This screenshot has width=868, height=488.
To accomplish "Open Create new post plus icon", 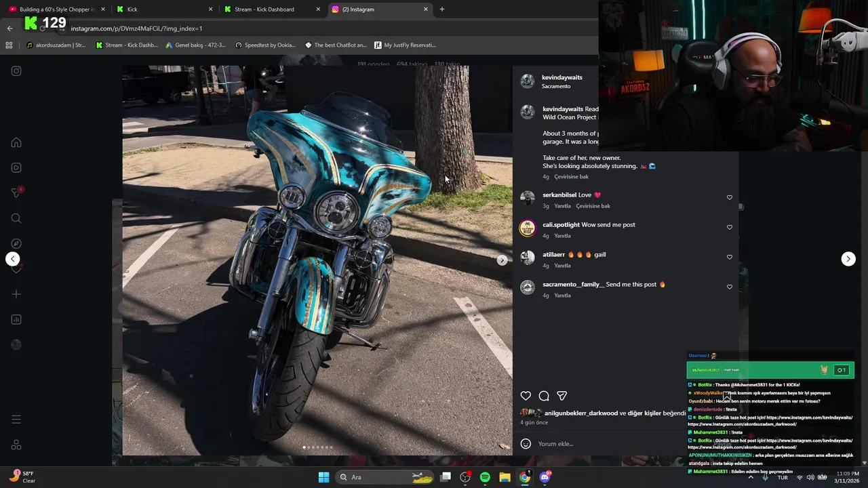I will click(16, 294).
